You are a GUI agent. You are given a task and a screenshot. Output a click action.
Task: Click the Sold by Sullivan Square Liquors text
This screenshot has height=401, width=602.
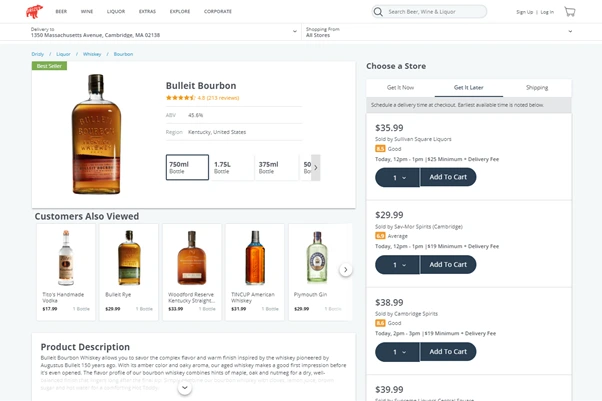(413, 139)
